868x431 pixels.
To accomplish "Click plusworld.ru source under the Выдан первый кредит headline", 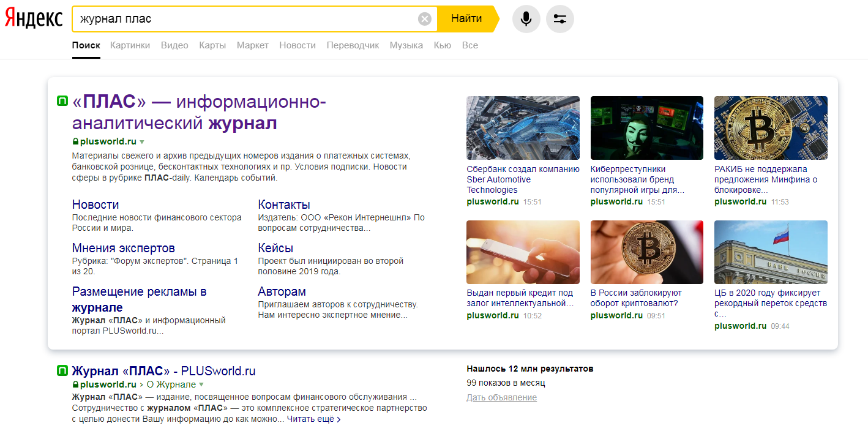I will point(493,315).
